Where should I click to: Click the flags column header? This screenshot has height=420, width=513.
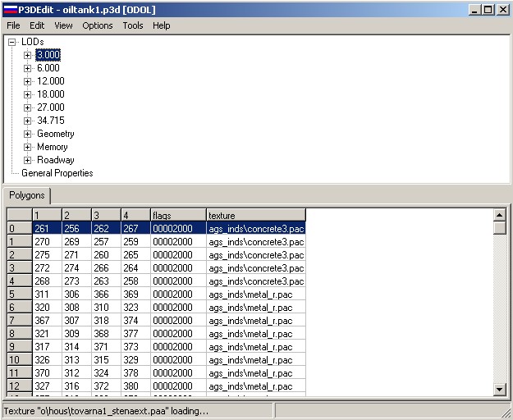(177, 215)
